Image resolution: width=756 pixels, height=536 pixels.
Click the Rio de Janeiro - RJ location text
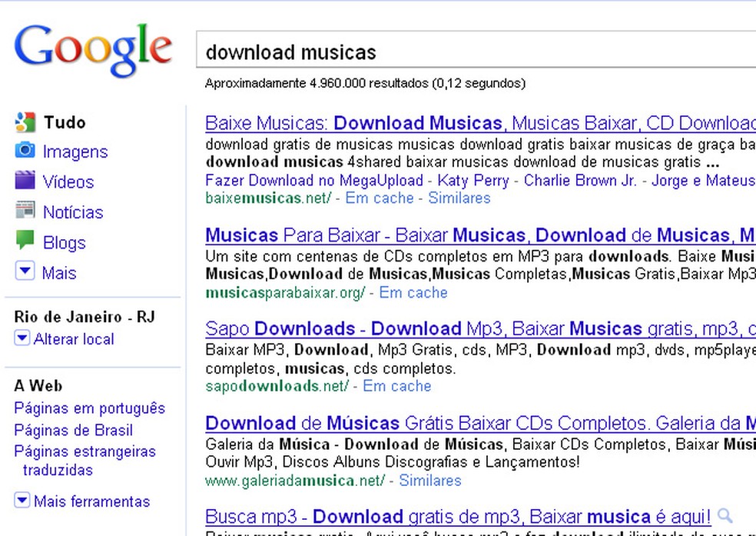pos(85,317)
